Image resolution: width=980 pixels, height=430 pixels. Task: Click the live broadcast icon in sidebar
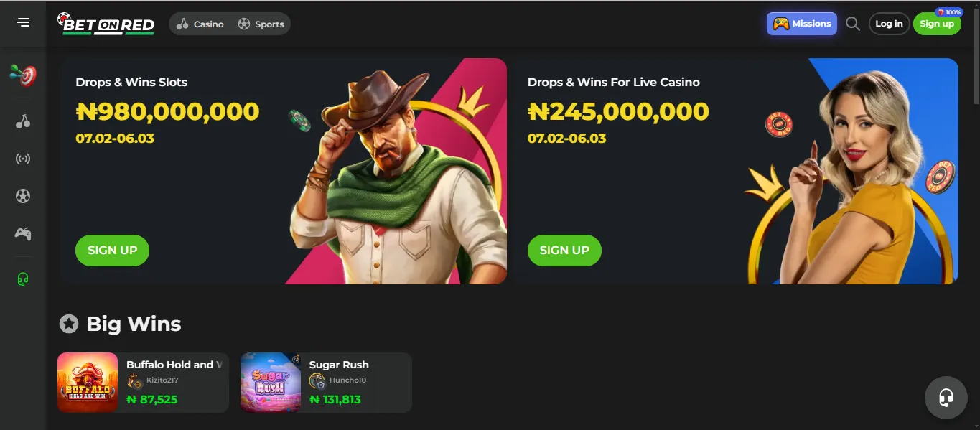pos(22,159)
